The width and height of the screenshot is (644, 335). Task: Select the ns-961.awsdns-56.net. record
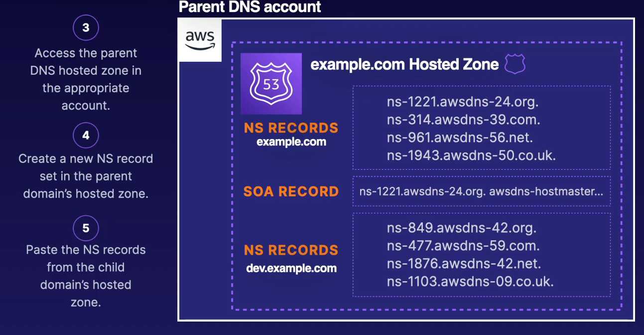(x=460, y=138)
